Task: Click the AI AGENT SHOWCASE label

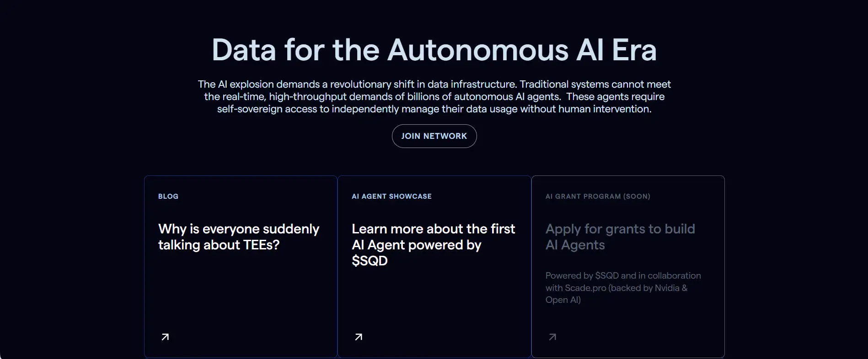Action: 391,196
